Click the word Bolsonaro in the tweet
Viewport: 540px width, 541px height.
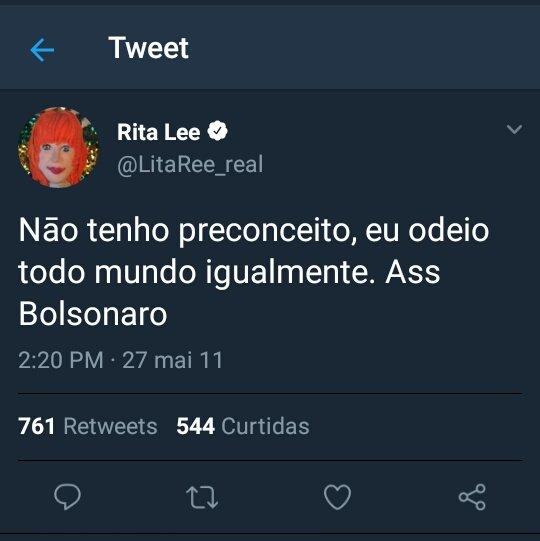(x=93, y=314)
